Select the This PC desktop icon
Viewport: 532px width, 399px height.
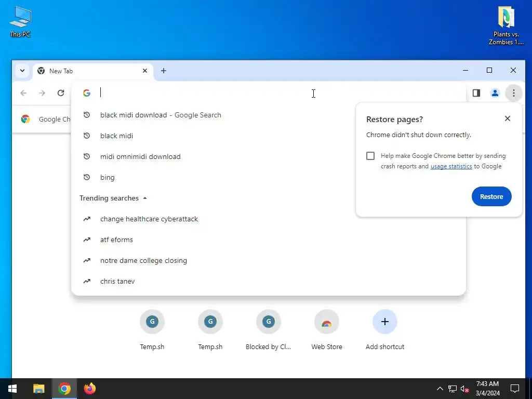pyautogui.click(x=20, y=22)
